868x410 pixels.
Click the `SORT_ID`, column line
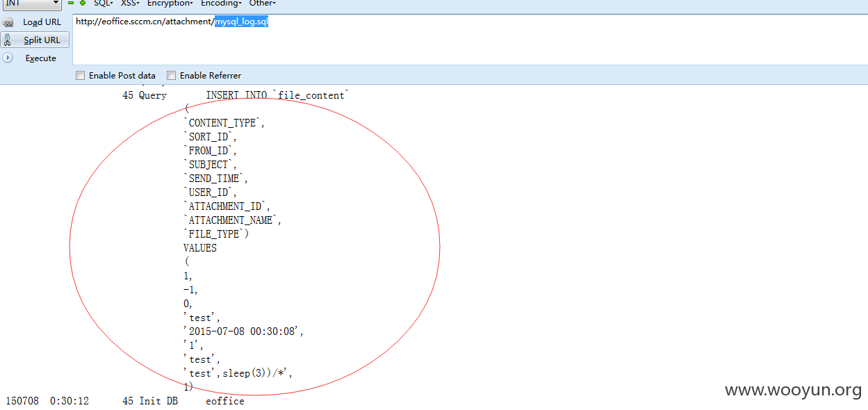click(x=211, y=137)
